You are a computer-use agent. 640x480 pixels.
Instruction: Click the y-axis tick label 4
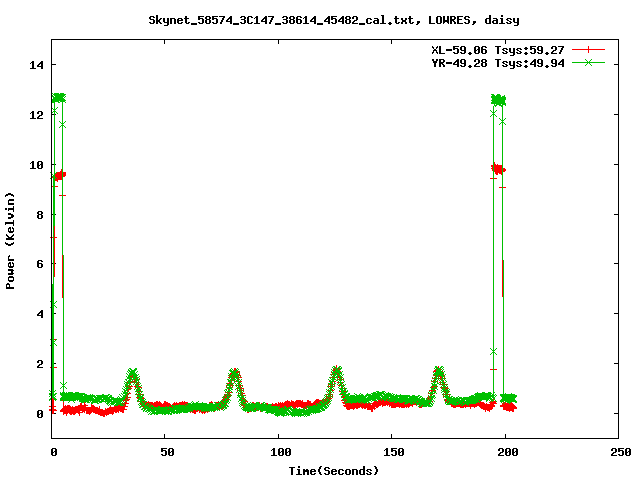(40, 314)
